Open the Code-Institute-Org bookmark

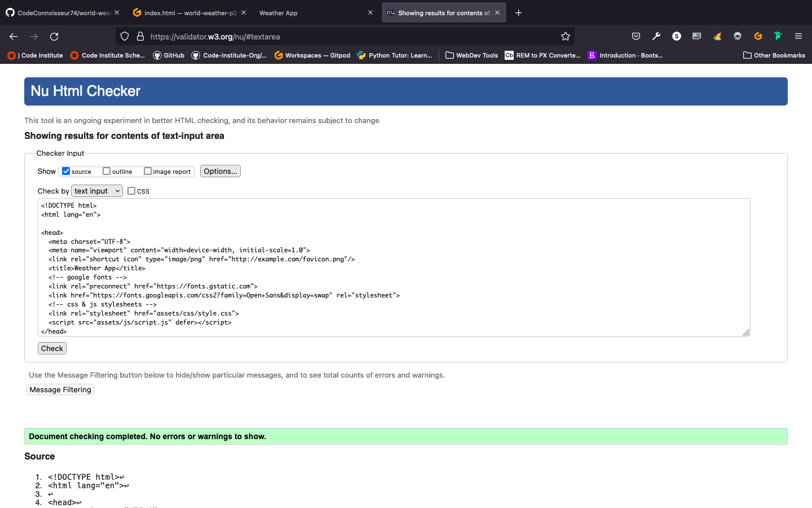[229, 55]
